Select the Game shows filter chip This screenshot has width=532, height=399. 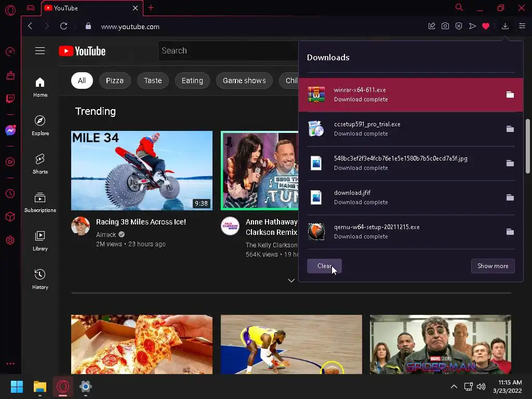(244, 81)
